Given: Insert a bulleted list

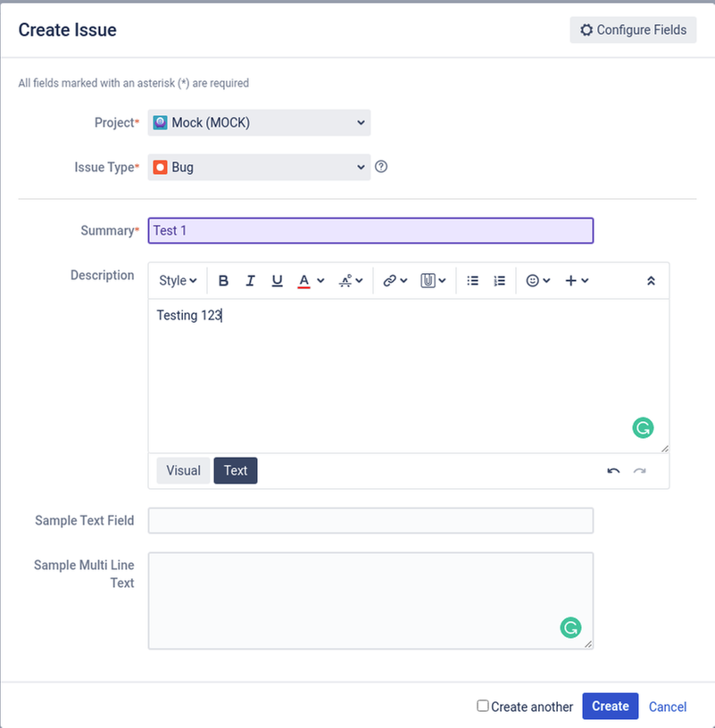Looking at the screenshot, I should click(x=472, y=280).
